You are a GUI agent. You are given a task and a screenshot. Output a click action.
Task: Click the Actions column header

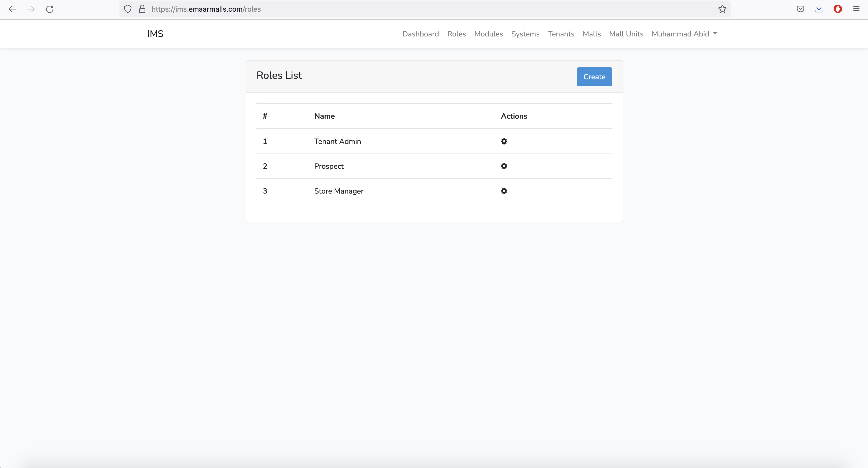514,116
